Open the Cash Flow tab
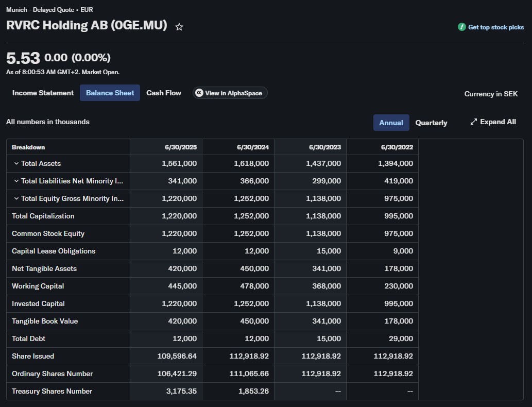This screenshot has height=407, width=532. click(x=164, y=93)
